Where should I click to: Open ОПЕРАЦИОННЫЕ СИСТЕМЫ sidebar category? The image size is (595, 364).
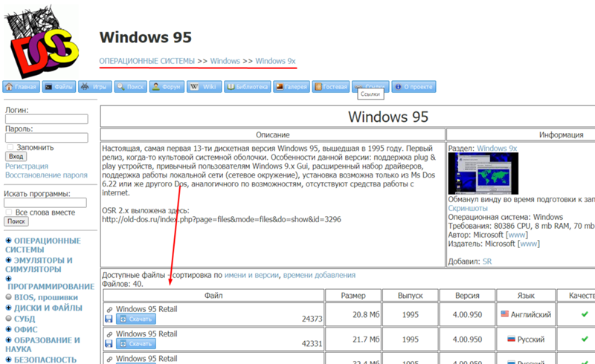coord(43,245)
